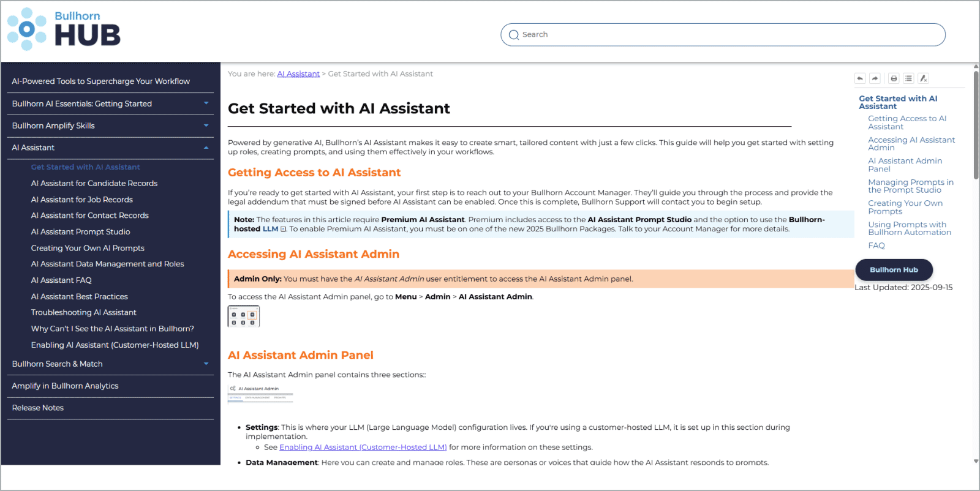
Task: Click the AI Assistant breadcrumb link
Action: 298,73
